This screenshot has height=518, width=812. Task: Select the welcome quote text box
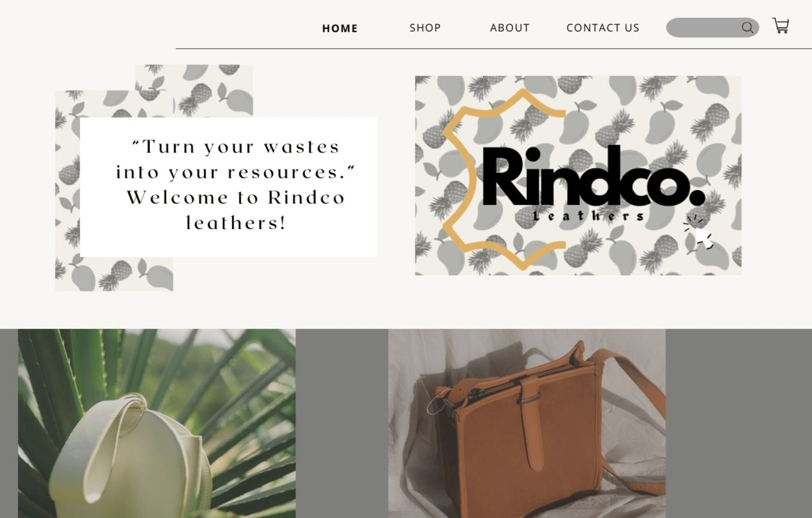coord(228,187)
